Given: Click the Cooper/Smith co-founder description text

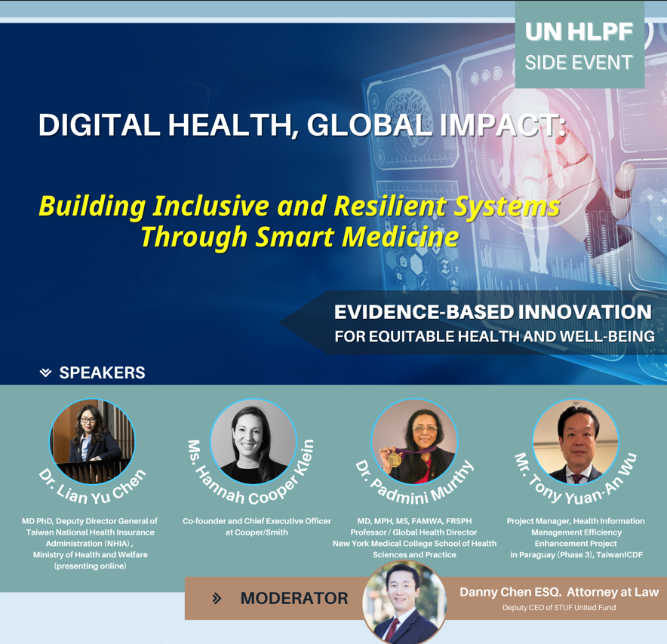Looking at the screenshot, I should coord(257,526).
